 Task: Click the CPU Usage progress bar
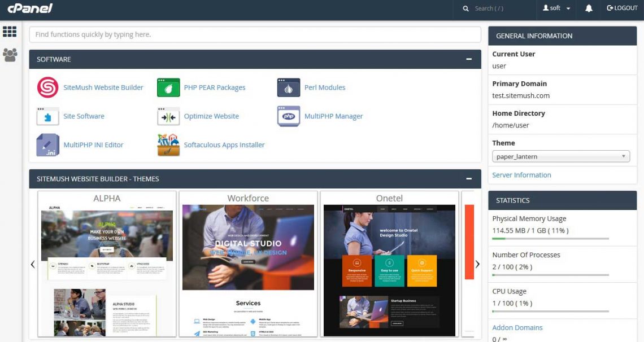click(550, 312)
